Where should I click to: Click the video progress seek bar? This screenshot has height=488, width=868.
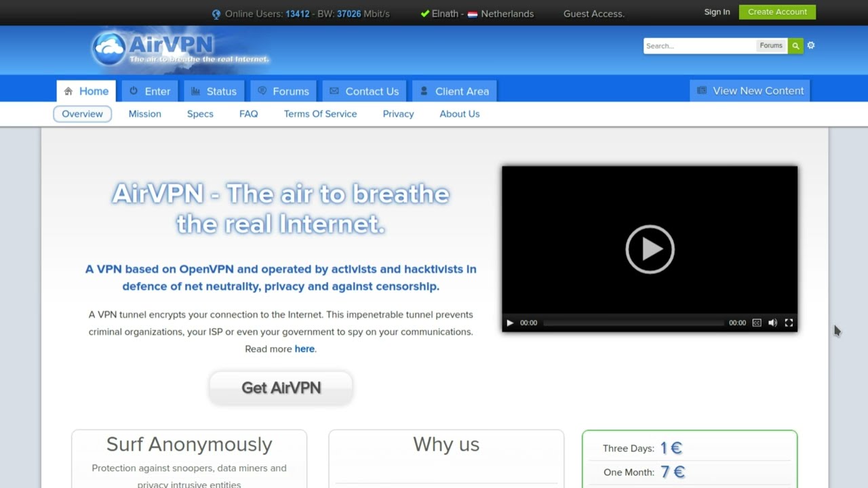coord(633,323)
